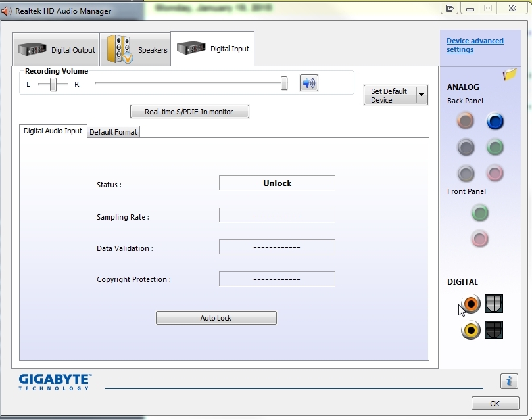Select the Digital Input tab

click(212, 49)
